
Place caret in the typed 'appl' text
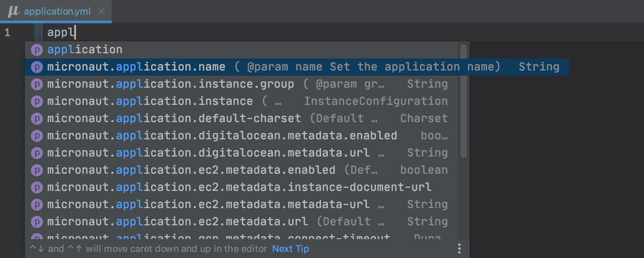click(61, 33)
